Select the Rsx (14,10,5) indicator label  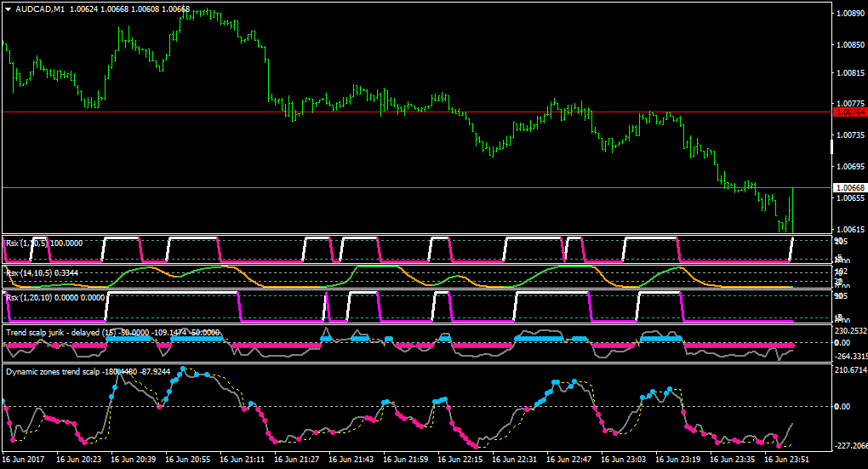coord(29,273)
